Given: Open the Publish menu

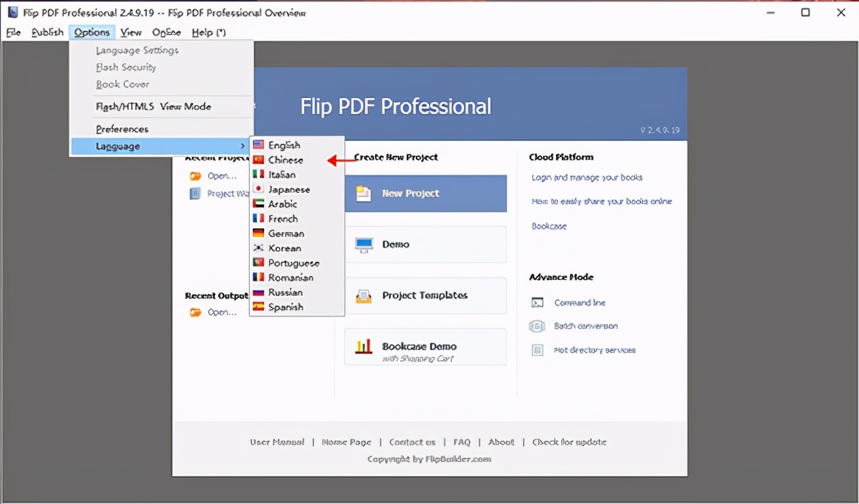Looking at the screenshot, I should 47,32.
